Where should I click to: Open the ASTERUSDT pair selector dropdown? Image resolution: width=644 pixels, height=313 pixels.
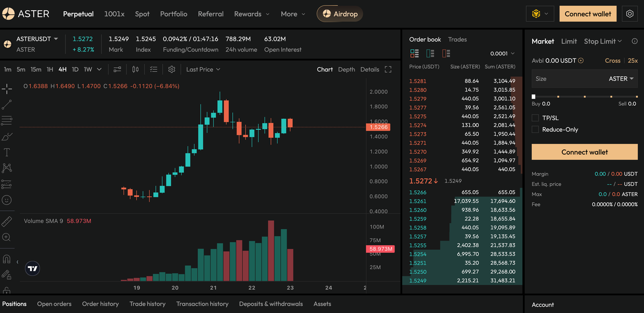(37, 39)
